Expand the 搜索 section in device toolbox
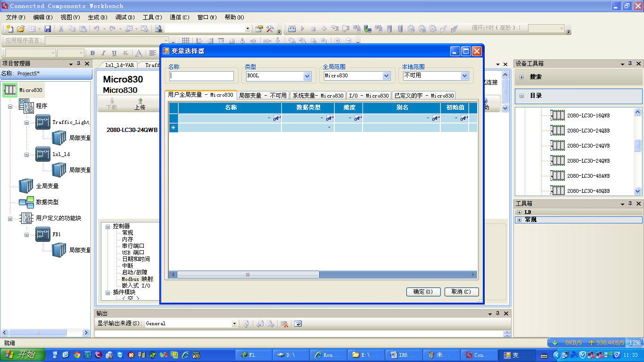Viewport: 644px width, 362px height. [x=522, y=77]
